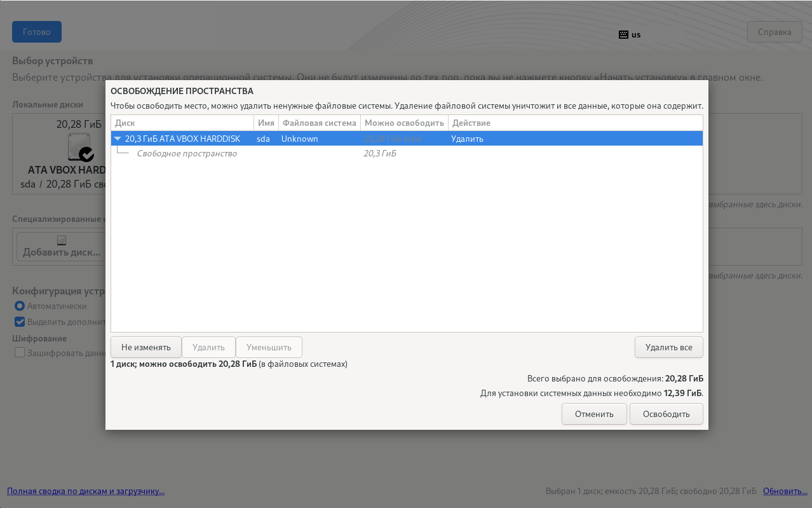Sort by the "Диск" column header
The height and width of the screenshot is (508, 812).
[182, 123]
